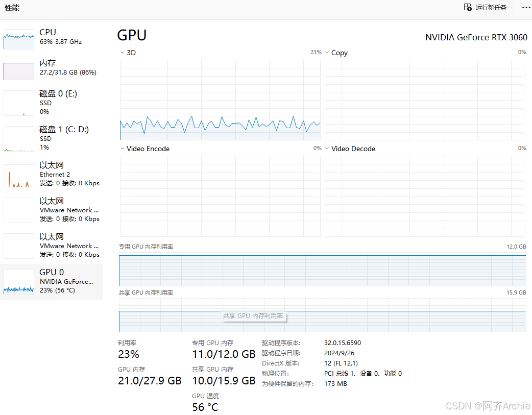The image size is (532, 415).
Task: Select second VMware Network adapter thumbnail
Action: pos(19,246)
